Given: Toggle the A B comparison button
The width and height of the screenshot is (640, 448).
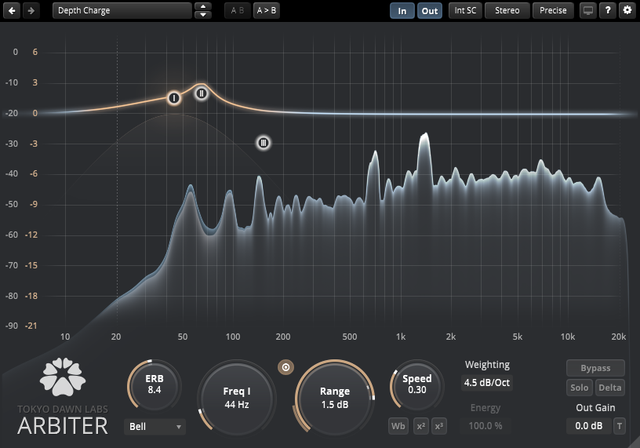Looking at the screenshot, I should point(237,11).
